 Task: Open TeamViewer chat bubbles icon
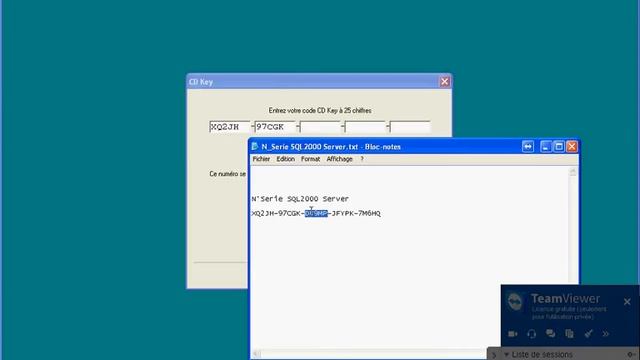coord(550,334)
